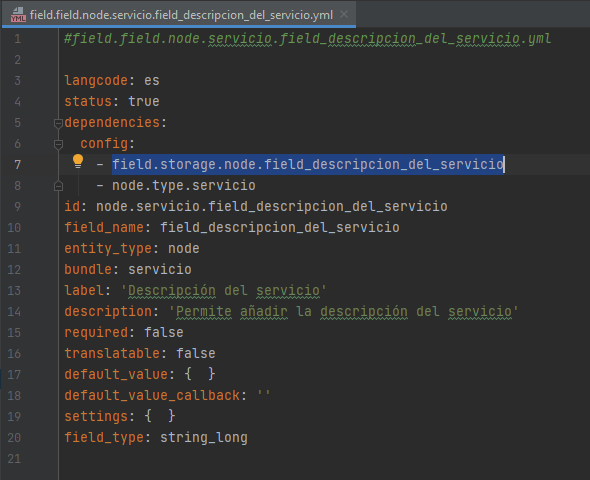Click line number 13 in gutter
Image resolution: width=590 pixels, height=480 pixels.
14,290
